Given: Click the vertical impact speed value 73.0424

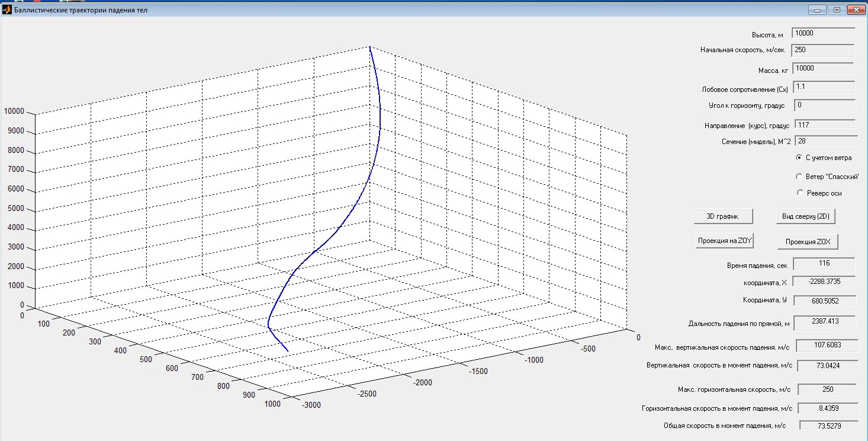Looking at the screenshot, I should [828, 366].
